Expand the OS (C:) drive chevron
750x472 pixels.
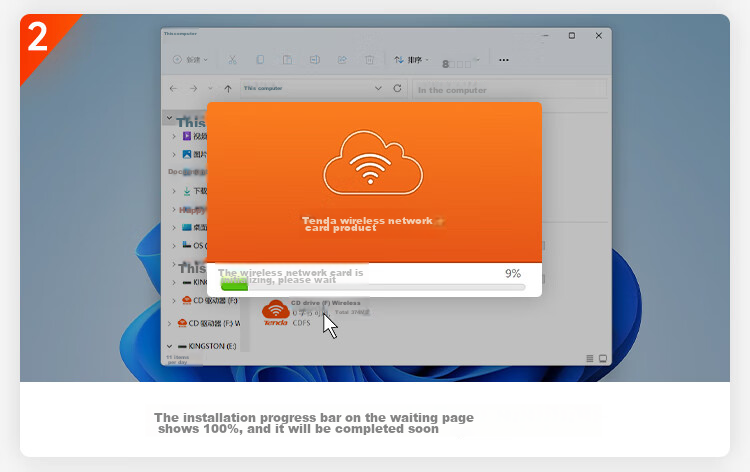pyautogui.click(x=174, y=246)
